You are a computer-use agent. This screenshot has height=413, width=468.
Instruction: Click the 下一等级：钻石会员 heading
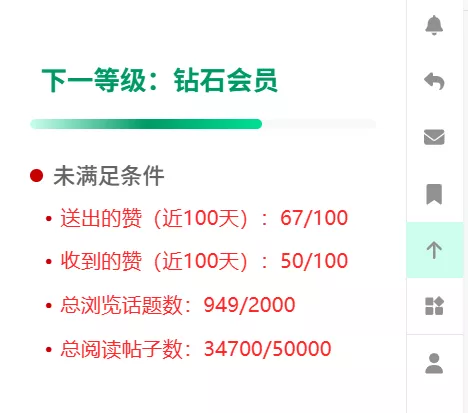159,80
